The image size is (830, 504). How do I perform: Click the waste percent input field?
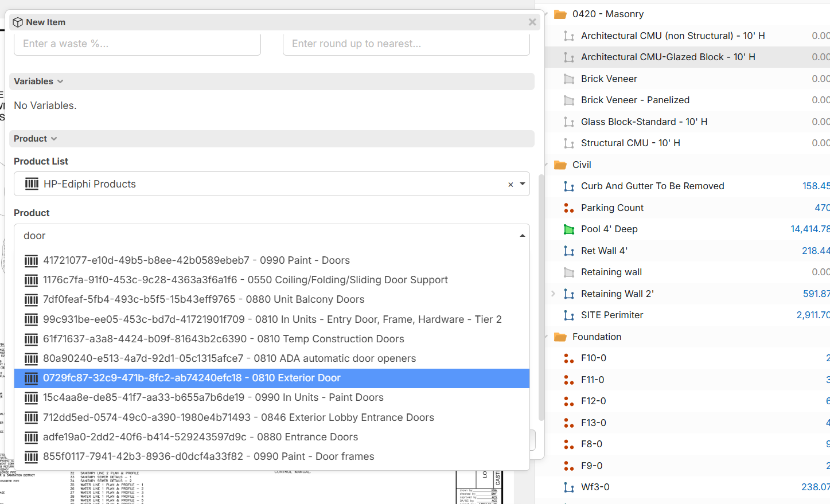[x=137, y=44]
